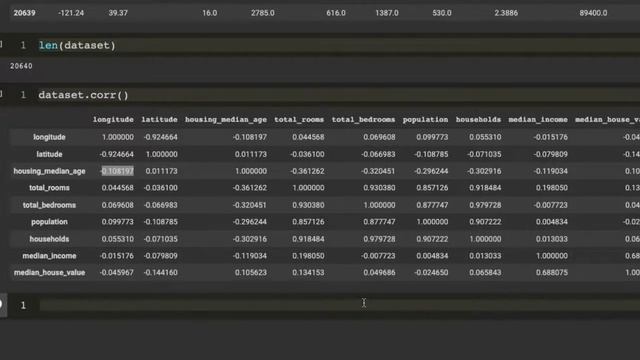The width and height of the screenshot is (640, 360).
Task: Click the longitude row label
Action: point(49,137)
